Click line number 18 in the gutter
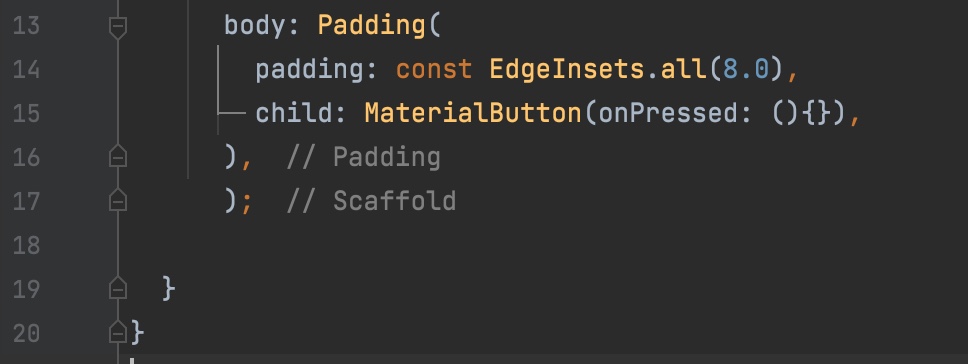 [x=26, y=246]
